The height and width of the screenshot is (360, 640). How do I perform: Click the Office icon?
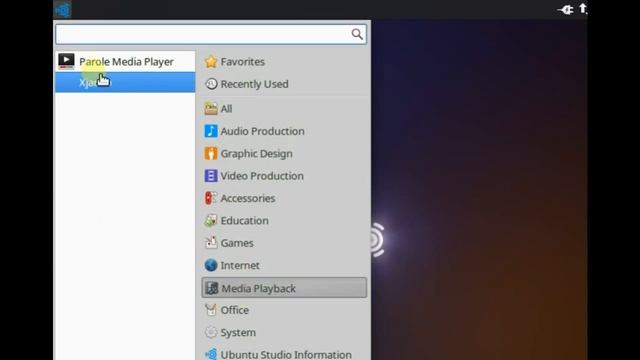211,310
